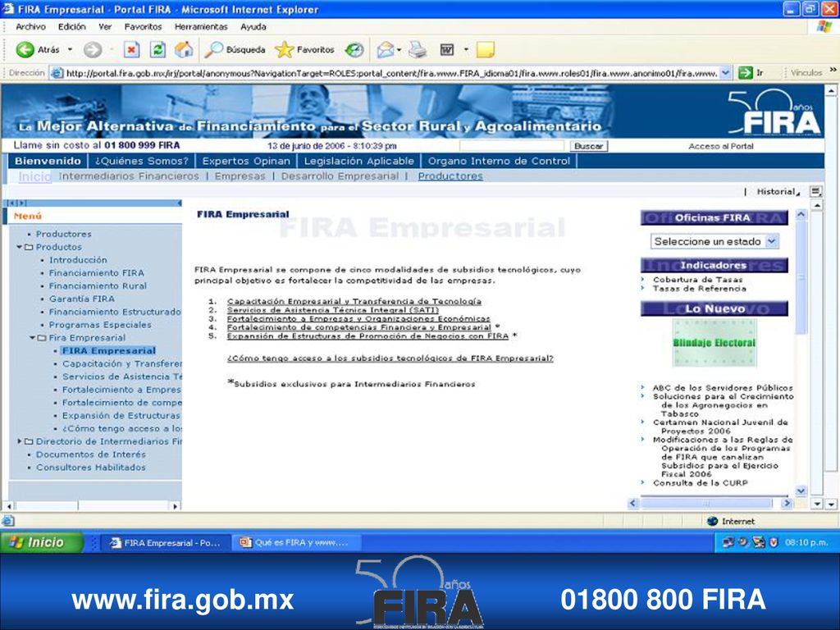Open the dropdown arrow beside Word icon
The width and height of the screenshot is (840, 630).
pyautogui.click(x=466, y=50)
